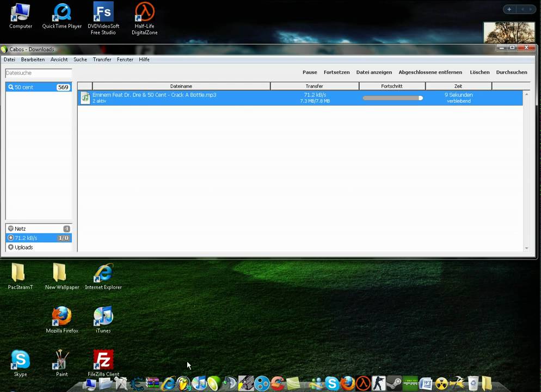Click the '9 Sekunden verbleibend' time cell

458,97
